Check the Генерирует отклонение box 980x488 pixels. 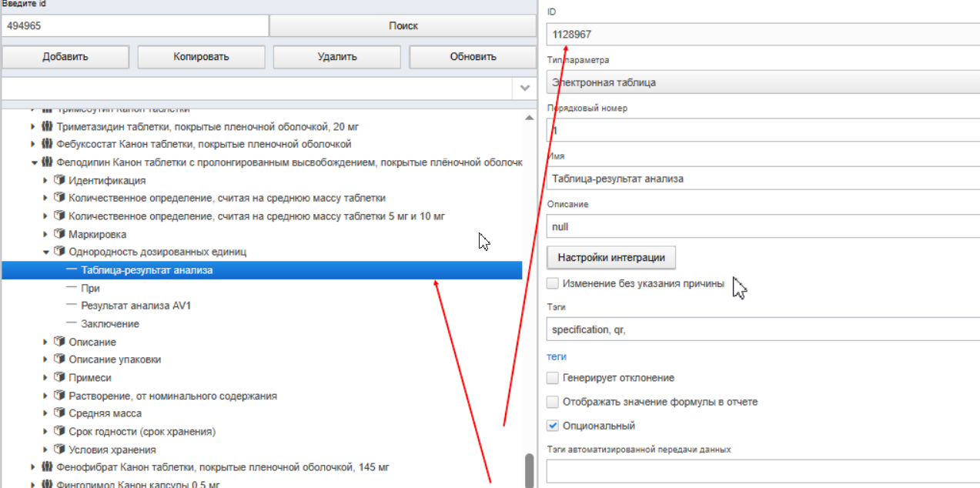point(552,378)
